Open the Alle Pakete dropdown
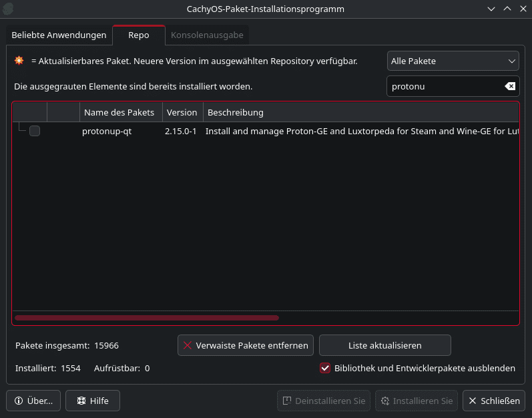This screenshot has width=532, height=418. 453,61
